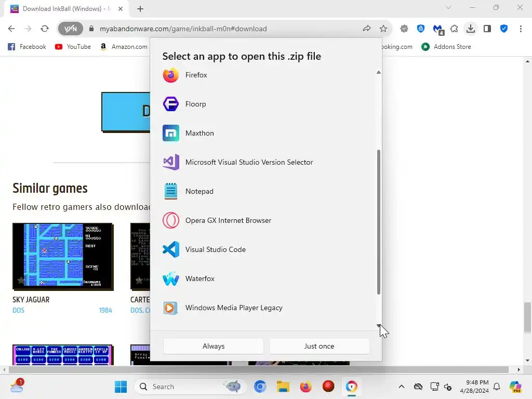Select Windows Media Player Legacy icon
Screen dimensions: 532x399
[170, 308]
